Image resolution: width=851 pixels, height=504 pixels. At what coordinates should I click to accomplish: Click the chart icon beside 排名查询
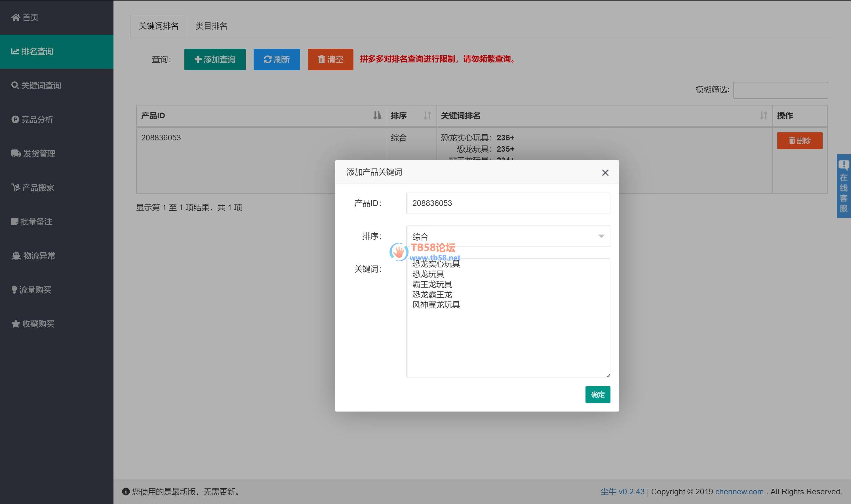click(15, 52)
